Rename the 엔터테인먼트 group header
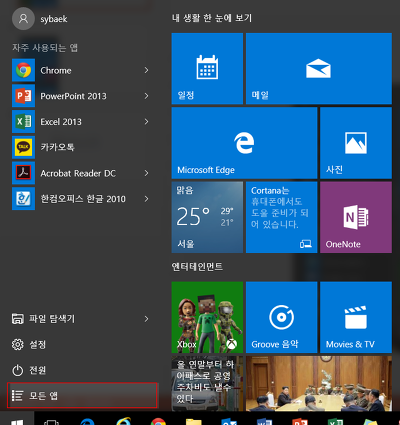 [x=197, y=266]
